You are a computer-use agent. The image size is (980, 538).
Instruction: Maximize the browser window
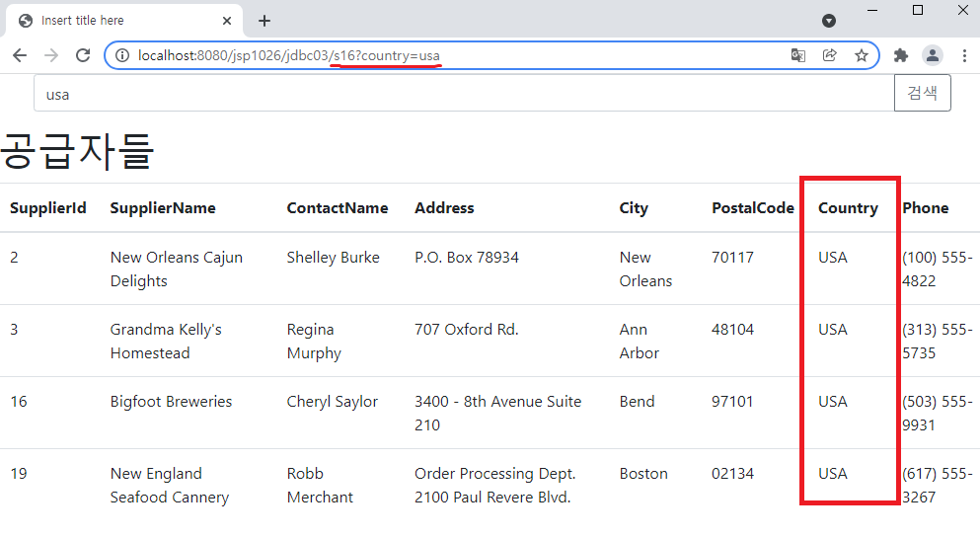[918, 10]
